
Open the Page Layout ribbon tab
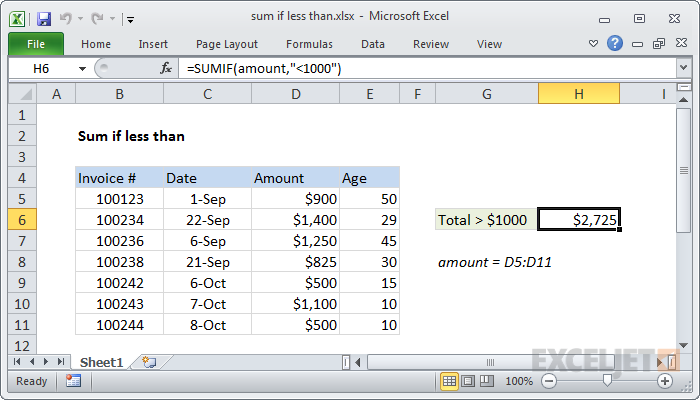[227, 44]
